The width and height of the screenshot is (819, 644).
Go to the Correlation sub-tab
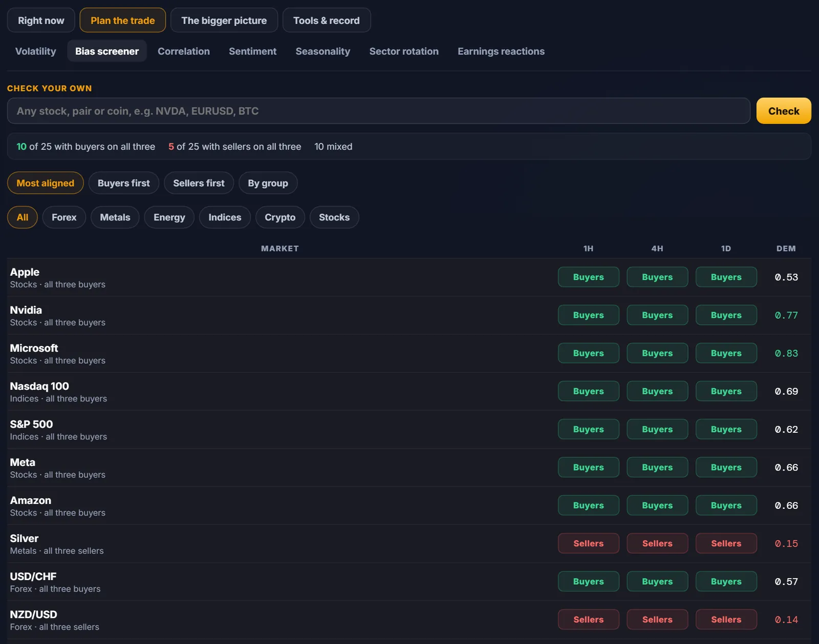coord(184,51)
